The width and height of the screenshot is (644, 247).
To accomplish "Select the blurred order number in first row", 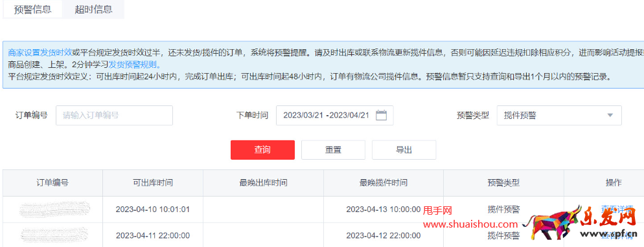I will pyautogui.click(x=54, y=209).
